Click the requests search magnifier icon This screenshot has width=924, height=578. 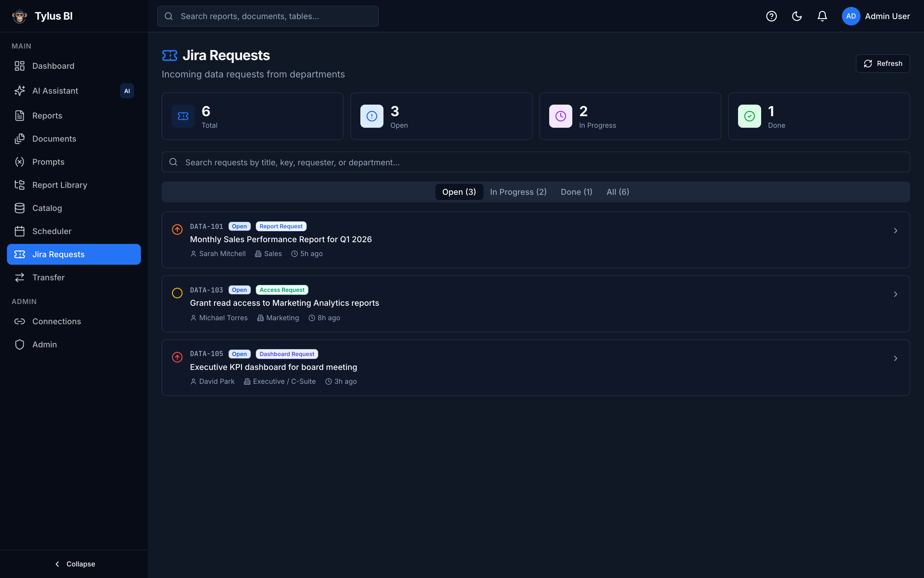coord(173,162)
